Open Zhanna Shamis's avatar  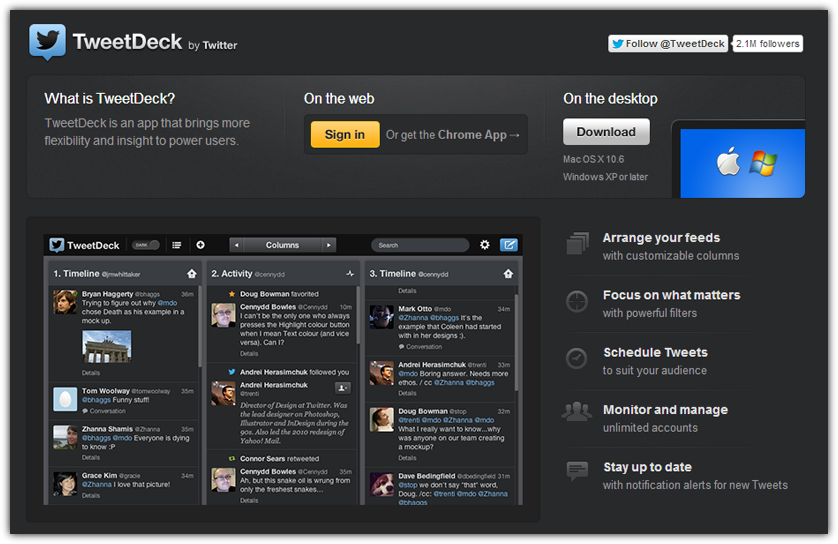(x=65, y=437)
